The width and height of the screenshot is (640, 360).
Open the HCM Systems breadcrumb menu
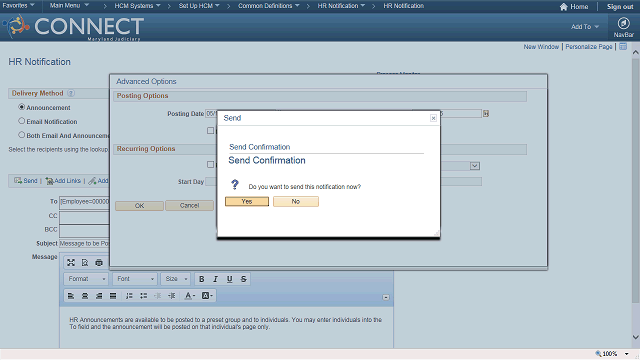pos(138,6)
